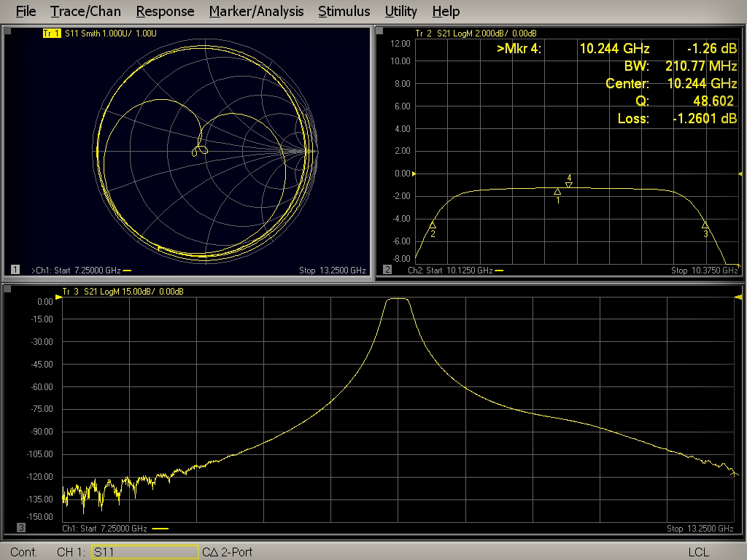Viewport: 747px width, 560px height.
Task: Click window 3 number icon
Action: point(20,528)
